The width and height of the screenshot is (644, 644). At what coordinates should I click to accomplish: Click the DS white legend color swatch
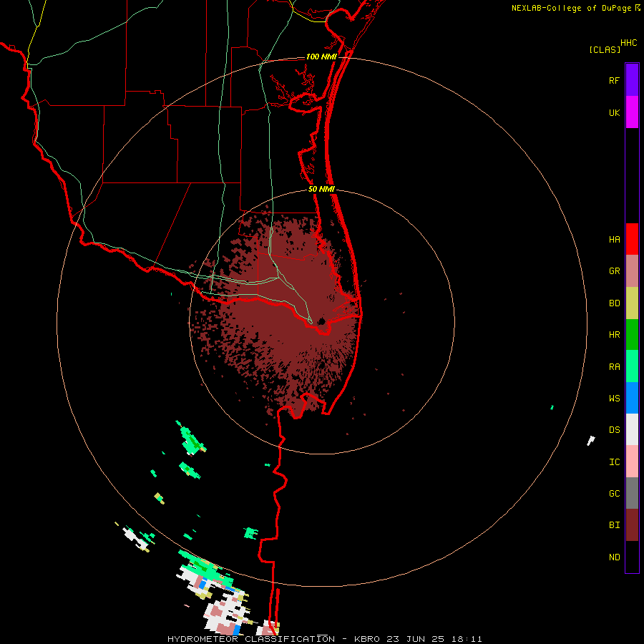click(x=632, y=429)
